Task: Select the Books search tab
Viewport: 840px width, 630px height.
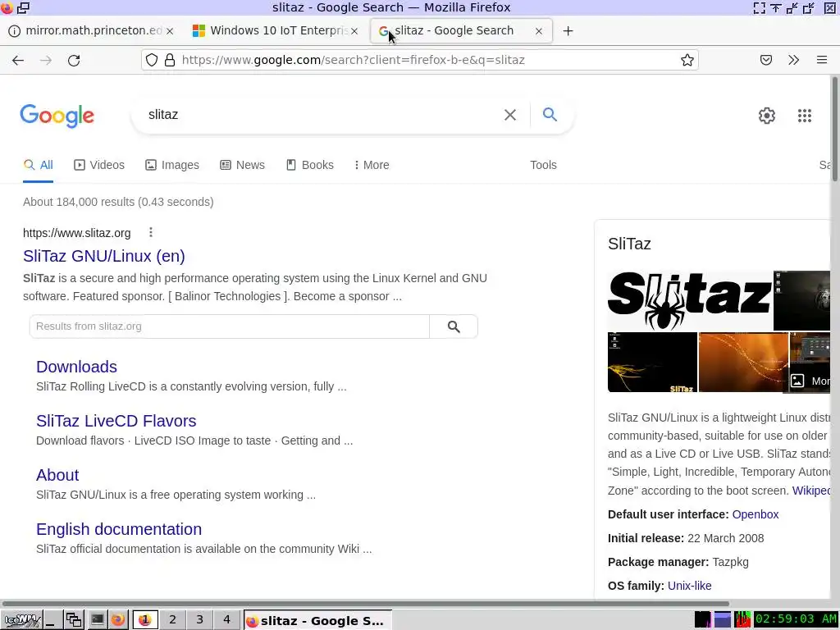Action: click(309, 165)
